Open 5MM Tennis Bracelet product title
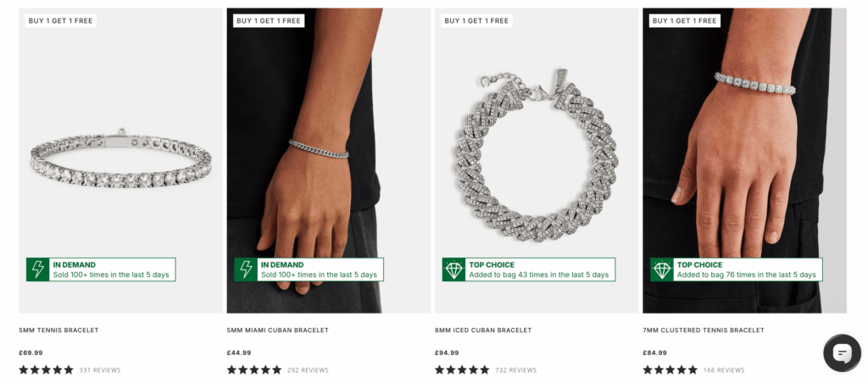Image resolution: width=868 pixels, height=383 pixels. click(58, 330)
